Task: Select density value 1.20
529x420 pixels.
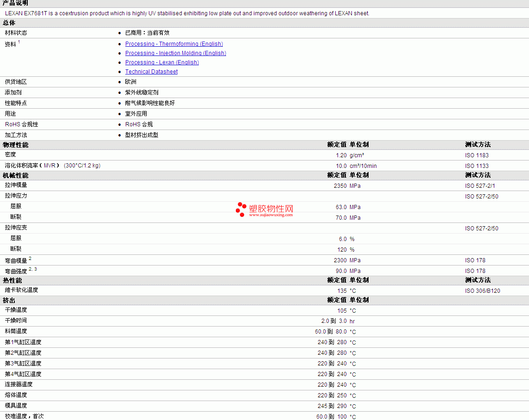Action: click(341, 155)
